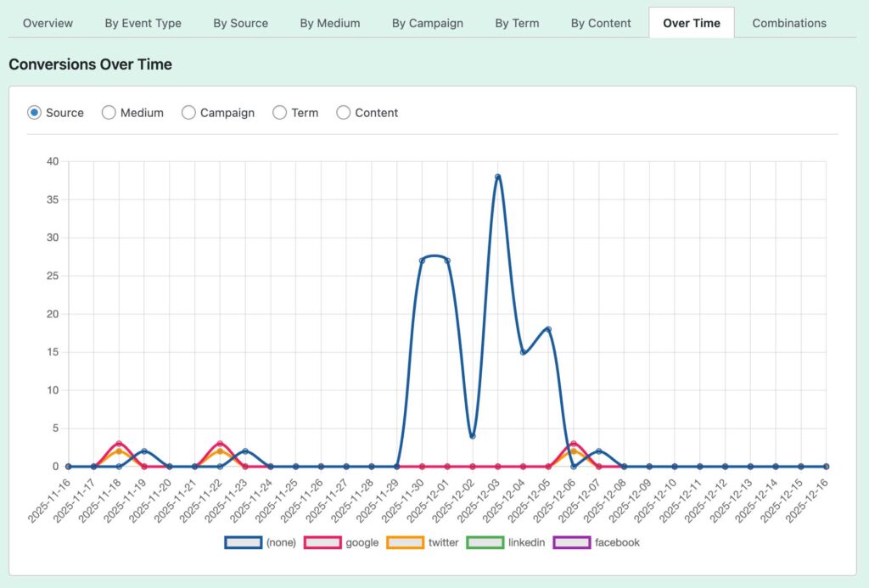
Task: Switch grouping to Medium
Action: pyautogui.click(x=108, y=112)
